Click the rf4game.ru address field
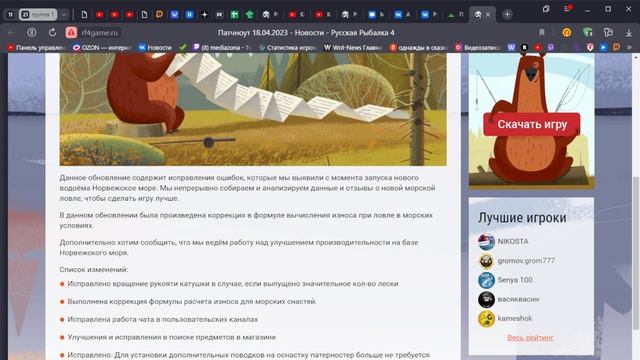The height and width of the screenshot is (360, 640). (x=99, y=33)
